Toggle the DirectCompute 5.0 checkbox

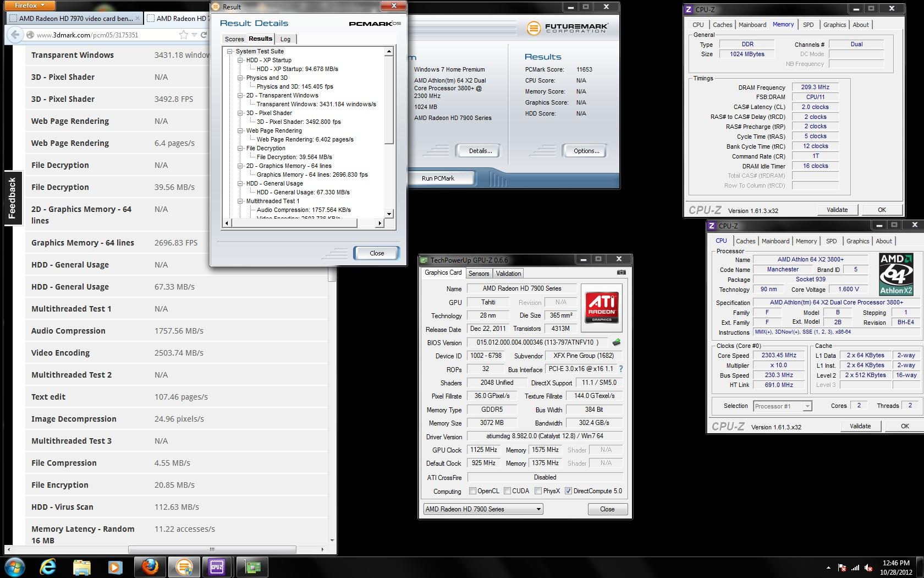click(569, 491)
